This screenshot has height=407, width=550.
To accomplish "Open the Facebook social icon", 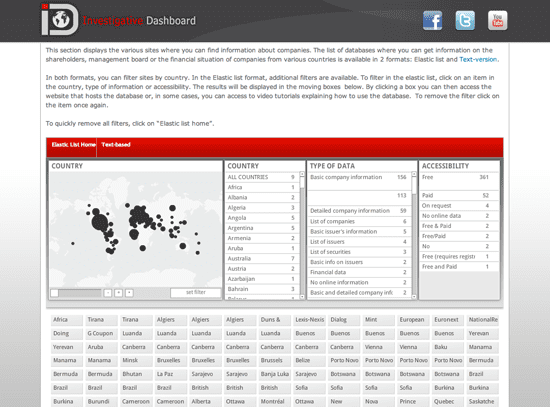I will click(x=432, y=20).
